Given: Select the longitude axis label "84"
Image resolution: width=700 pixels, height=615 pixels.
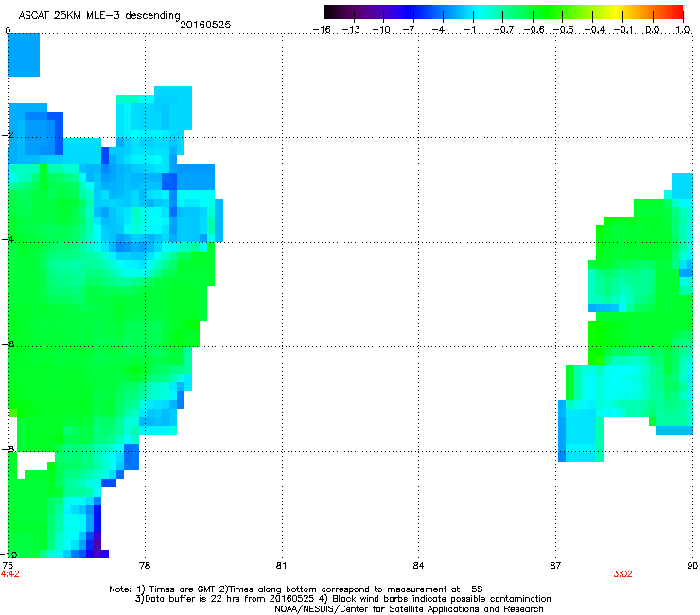Looking at the screenshot, I should point(418,566).
